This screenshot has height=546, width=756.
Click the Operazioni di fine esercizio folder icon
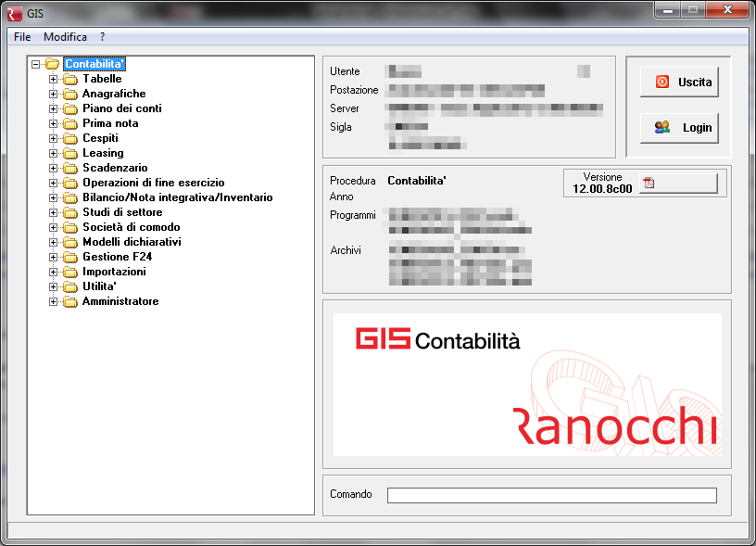coord(70,184)
